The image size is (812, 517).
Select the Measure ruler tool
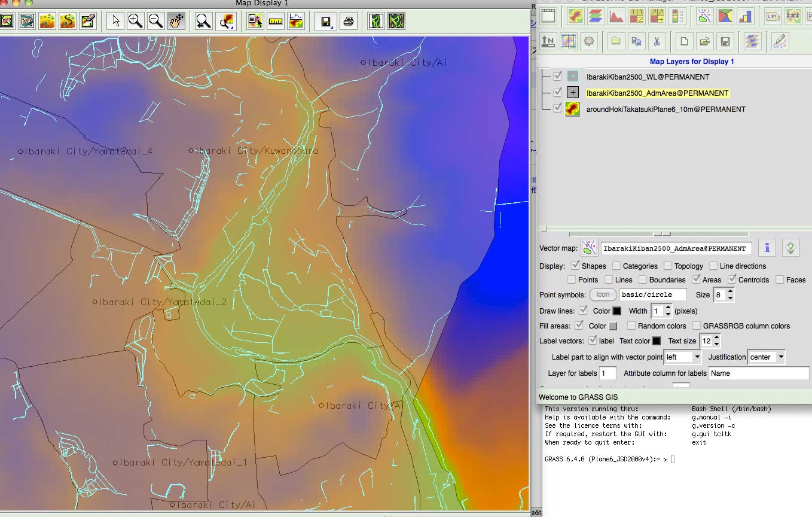coord(276,22)
